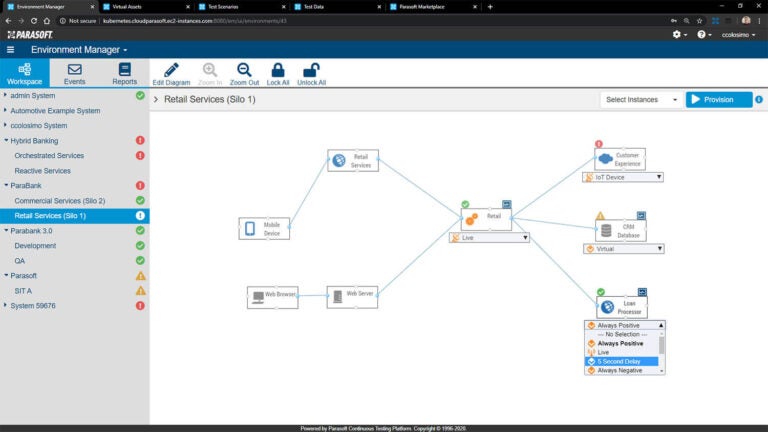Click the Edit Diagram pencil tool
This screenshot has width=768, height=432.
(x=171, y=74)
